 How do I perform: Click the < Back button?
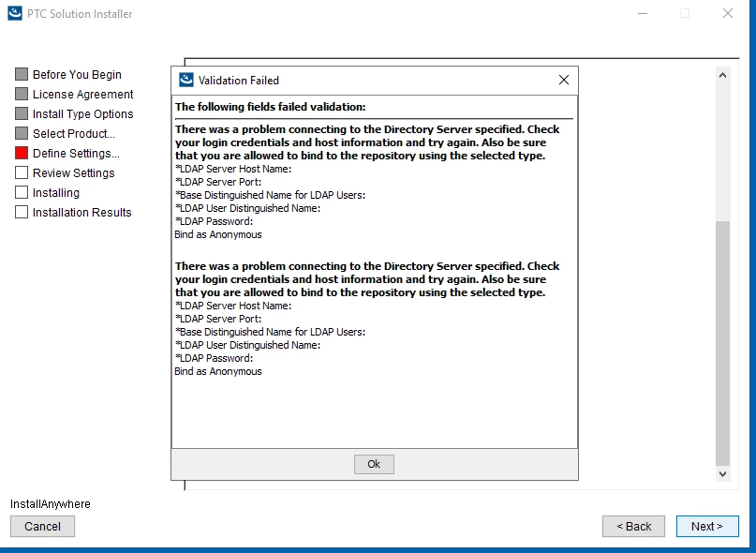point(633,526)
